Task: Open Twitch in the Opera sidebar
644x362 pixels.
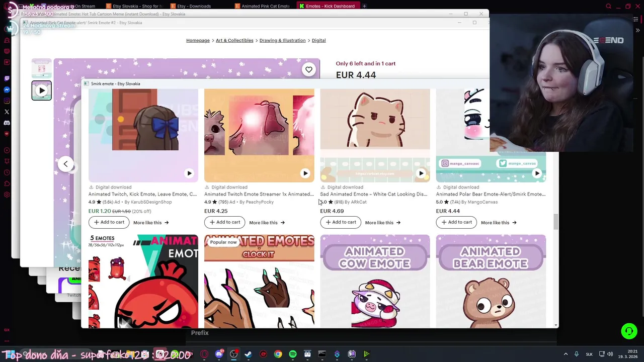Action: coord(7,78)
